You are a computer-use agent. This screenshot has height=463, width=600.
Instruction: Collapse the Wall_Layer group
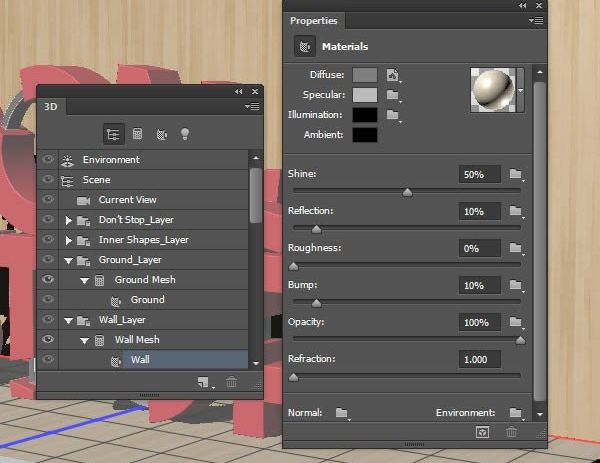pos(68,320)
